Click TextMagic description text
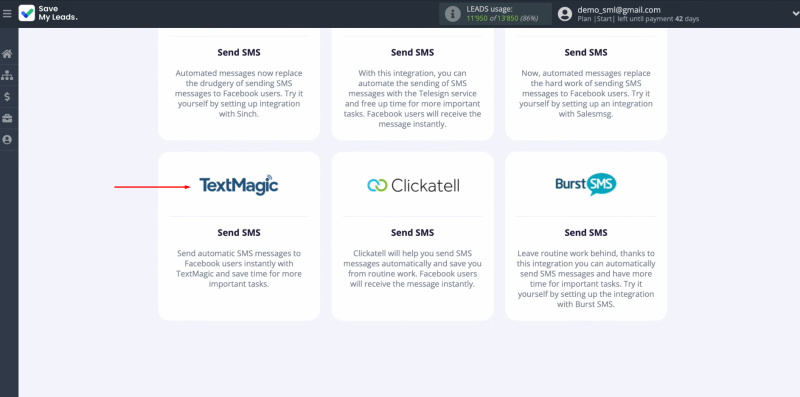 pyautogui.click(x=239, y=269)
